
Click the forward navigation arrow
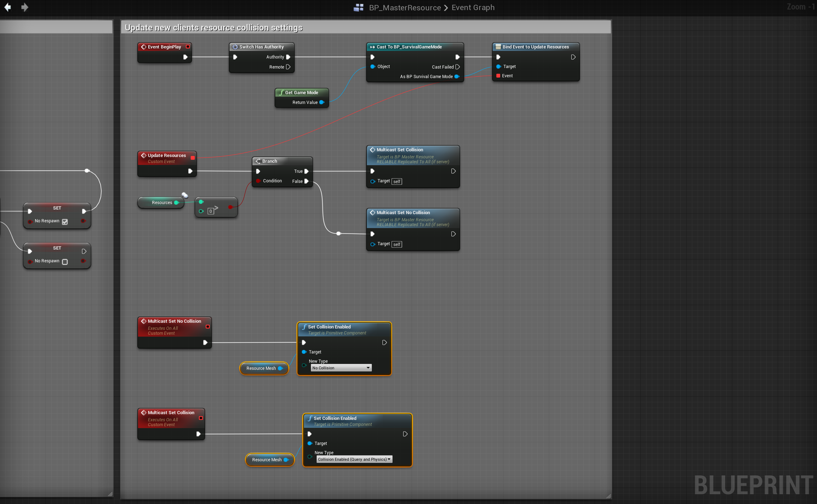[25, 7]
